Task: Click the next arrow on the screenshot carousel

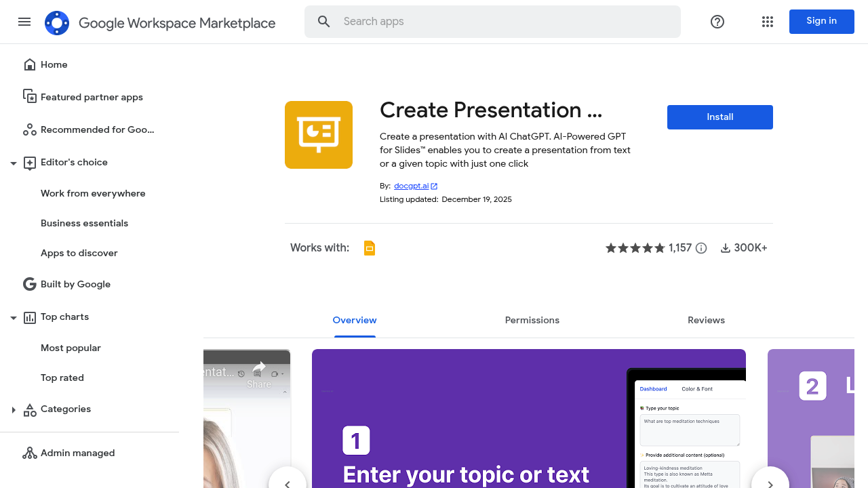Action: pos(770,484)
